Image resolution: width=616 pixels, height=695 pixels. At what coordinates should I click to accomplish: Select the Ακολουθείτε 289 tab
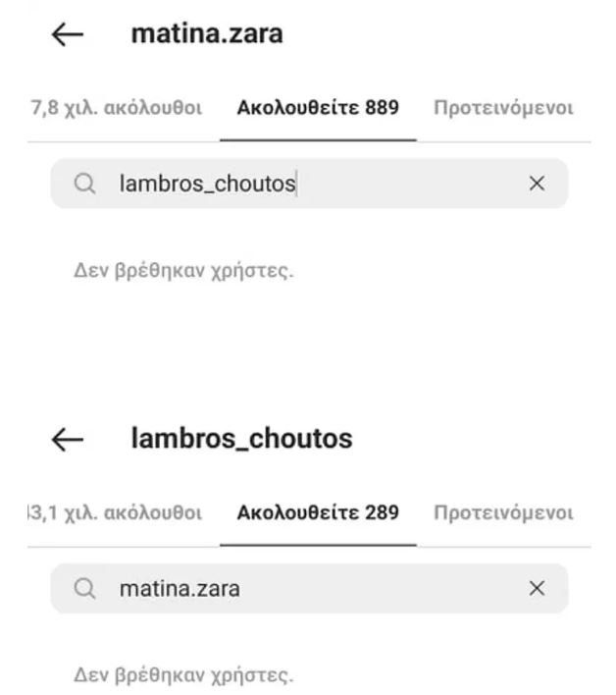(318, 512)
